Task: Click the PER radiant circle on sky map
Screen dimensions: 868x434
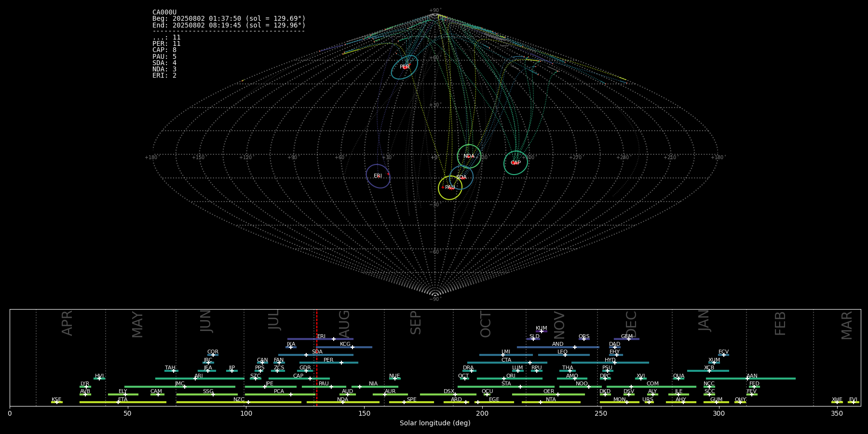Action: [405, 67]
